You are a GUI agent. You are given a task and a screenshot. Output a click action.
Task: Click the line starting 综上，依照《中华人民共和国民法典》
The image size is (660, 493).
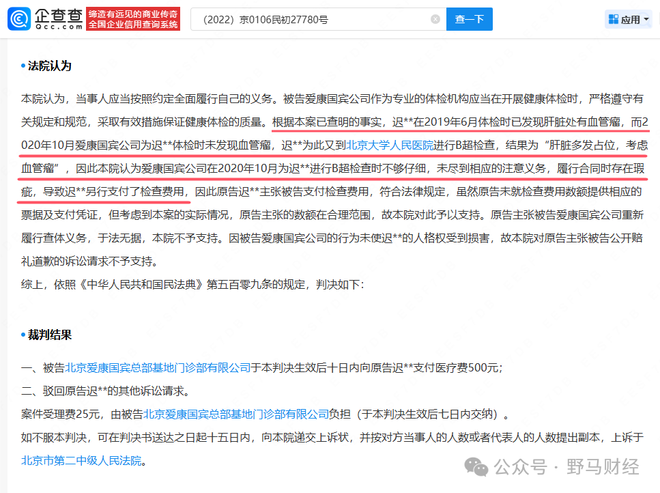[192, 285]
